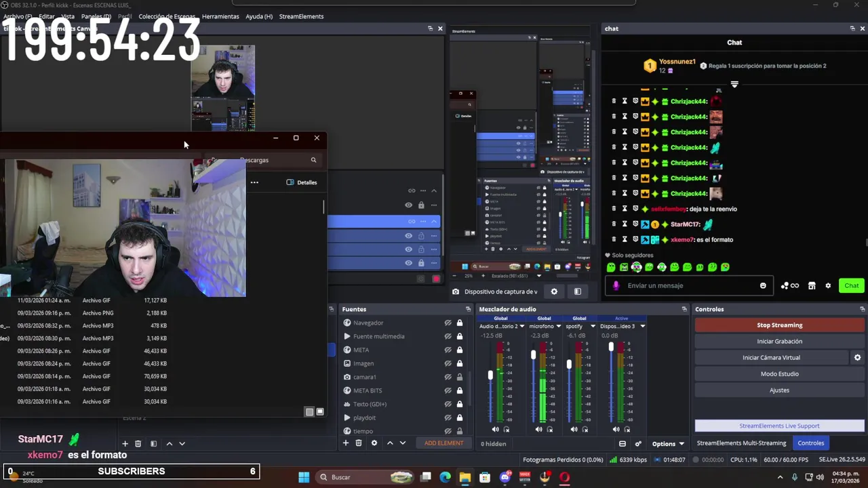Toggle visibility of META BITS source
The image size is (868, 488).
pyautogui.click(x=448, y=390)
